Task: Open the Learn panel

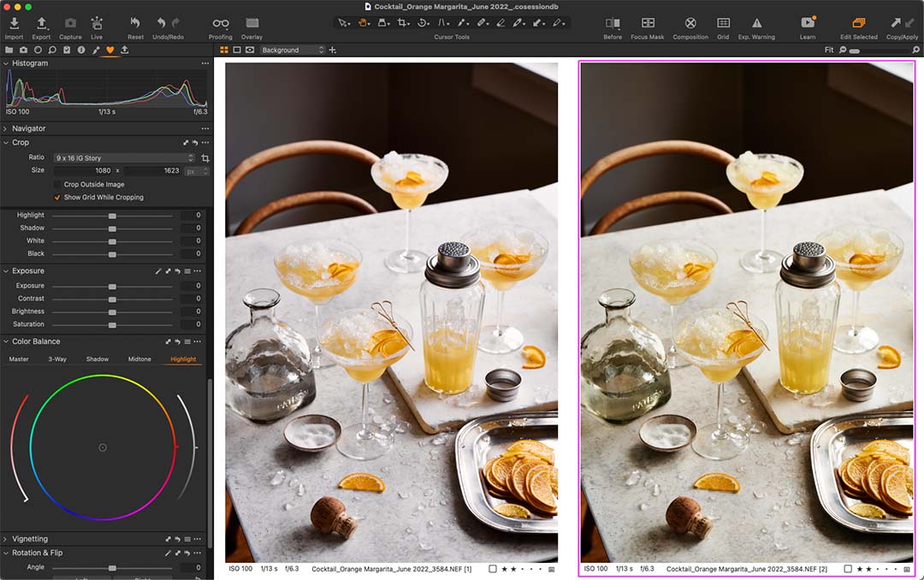Action: 808,22
